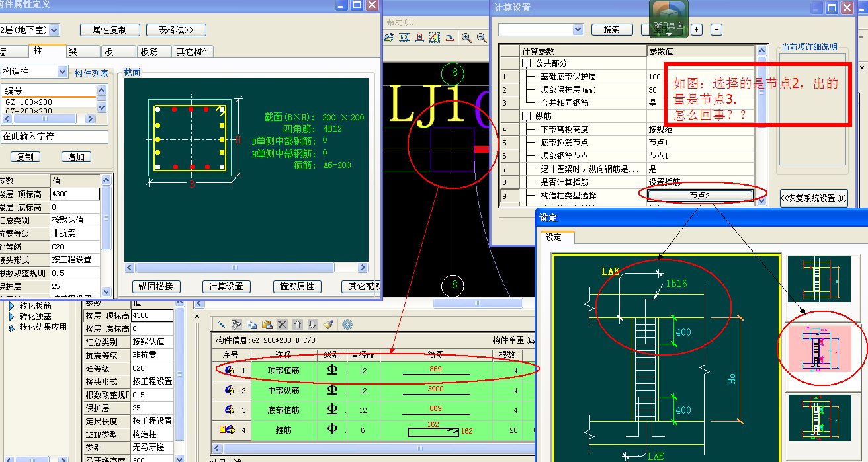Click the 箍筋属性 button
Screen dimensions: 868x462
[x=297, y=286]
